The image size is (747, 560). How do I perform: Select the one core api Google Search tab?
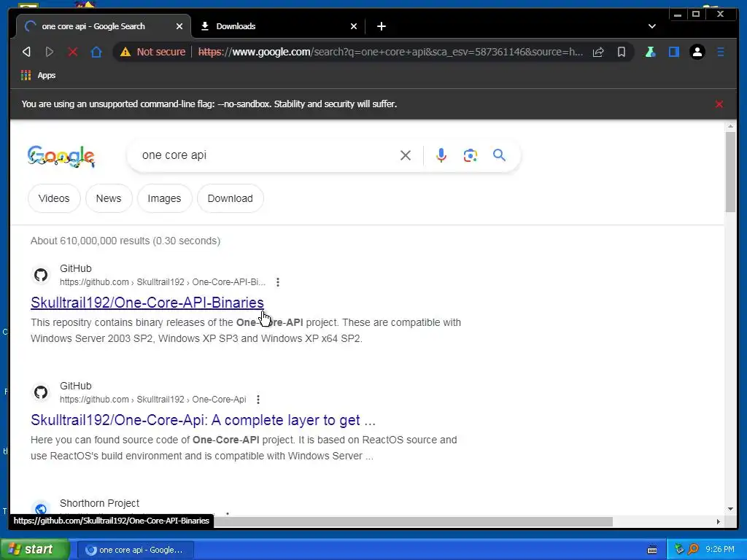point(104,26)
